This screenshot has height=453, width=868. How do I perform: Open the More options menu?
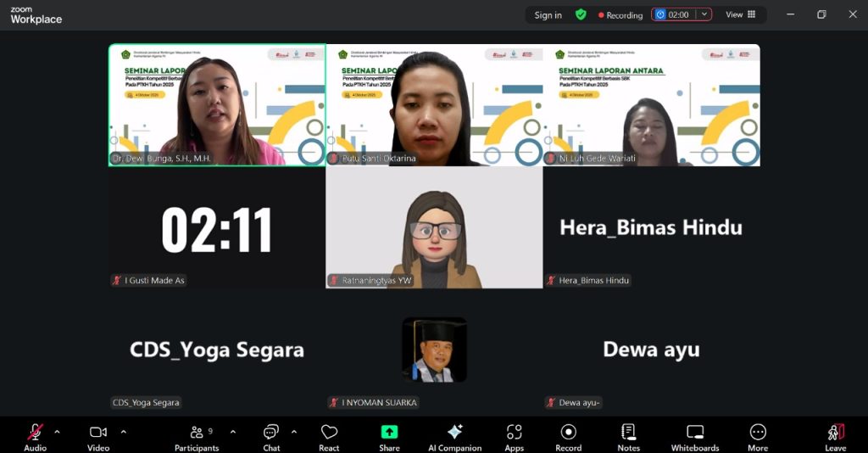coord(758,436)
